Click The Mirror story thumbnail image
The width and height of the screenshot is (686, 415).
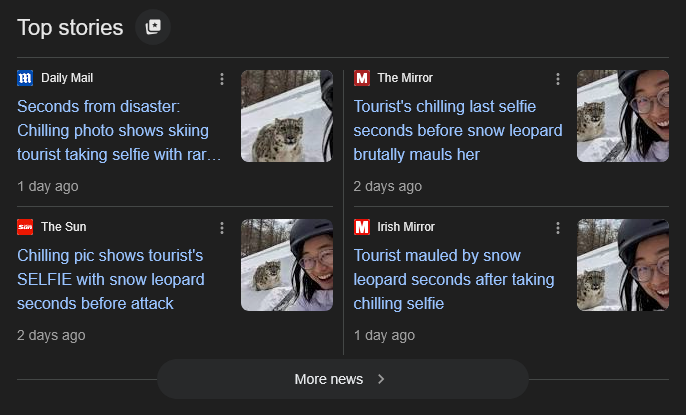coord(623,116)
